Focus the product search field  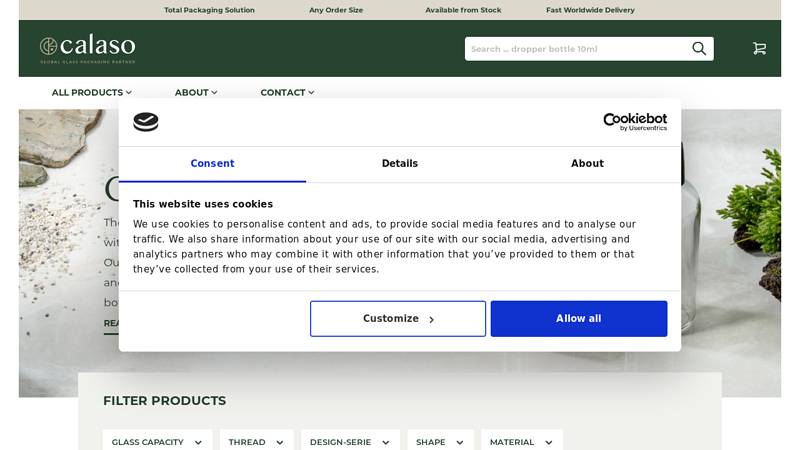577,49
